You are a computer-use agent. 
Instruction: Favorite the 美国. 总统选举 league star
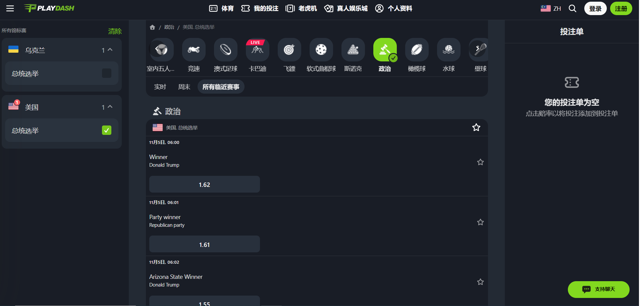pos(476,127)
